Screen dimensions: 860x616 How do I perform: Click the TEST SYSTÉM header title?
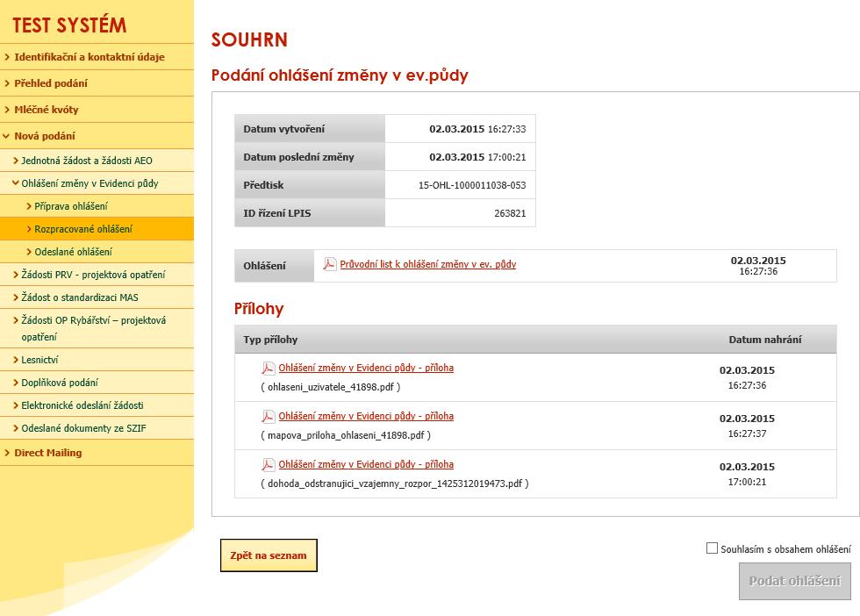coord(69,25)
